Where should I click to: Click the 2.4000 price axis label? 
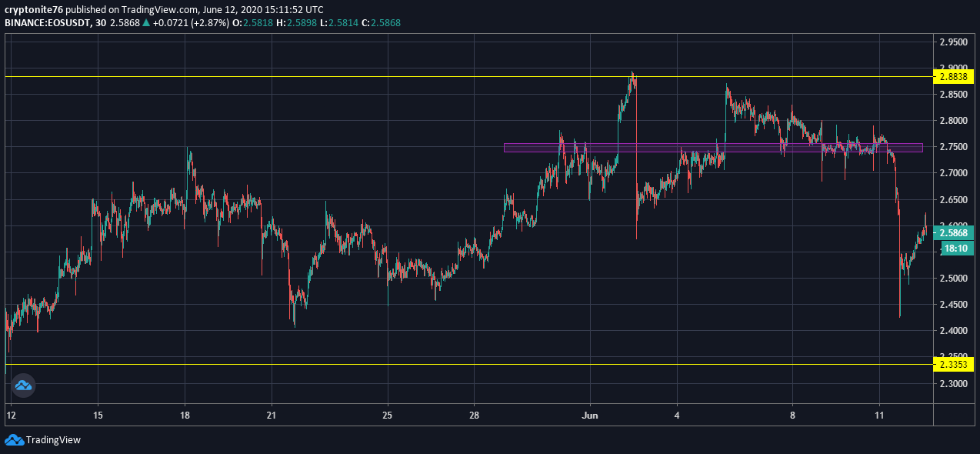[x=953, y=331]
